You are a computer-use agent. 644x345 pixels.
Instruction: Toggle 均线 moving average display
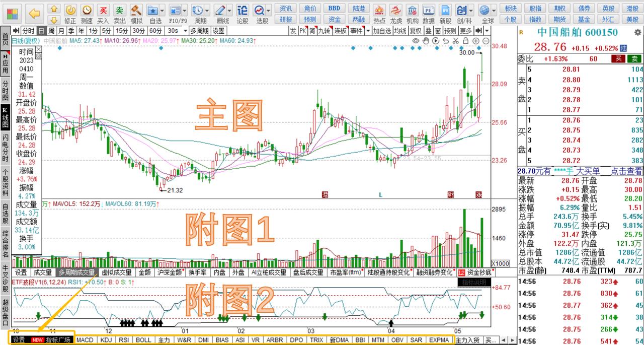click(x=400, y=31)
